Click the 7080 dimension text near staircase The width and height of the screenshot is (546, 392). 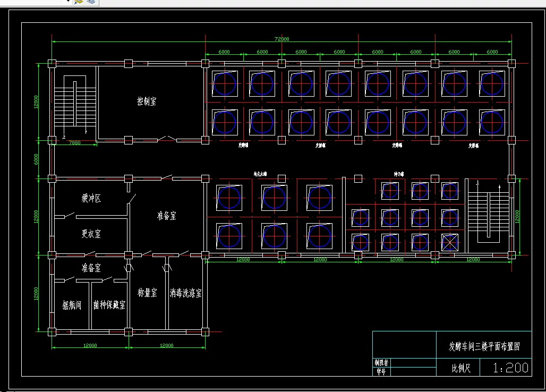pos(74,143)
